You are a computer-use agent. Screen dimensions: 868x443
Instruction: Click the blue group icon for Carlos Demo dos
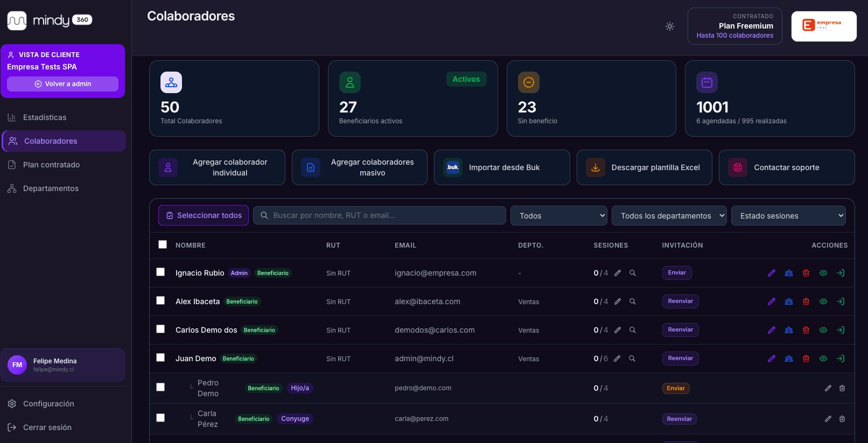[789, 330]
